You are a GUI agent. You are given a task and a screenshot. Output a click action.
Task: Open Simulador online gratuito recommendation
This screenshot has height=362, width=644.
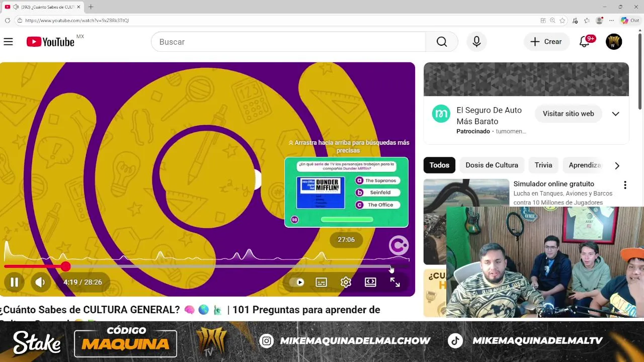pos(553,184)
